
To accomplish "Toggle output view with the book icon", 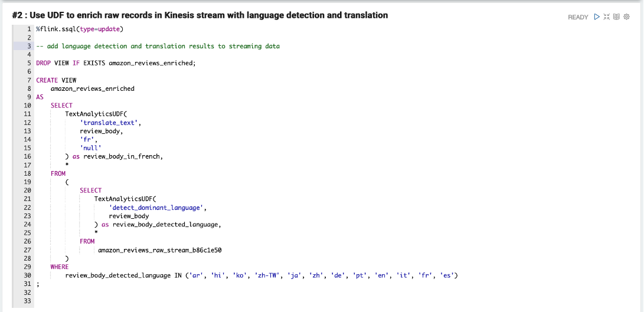I will coord(616,17).
